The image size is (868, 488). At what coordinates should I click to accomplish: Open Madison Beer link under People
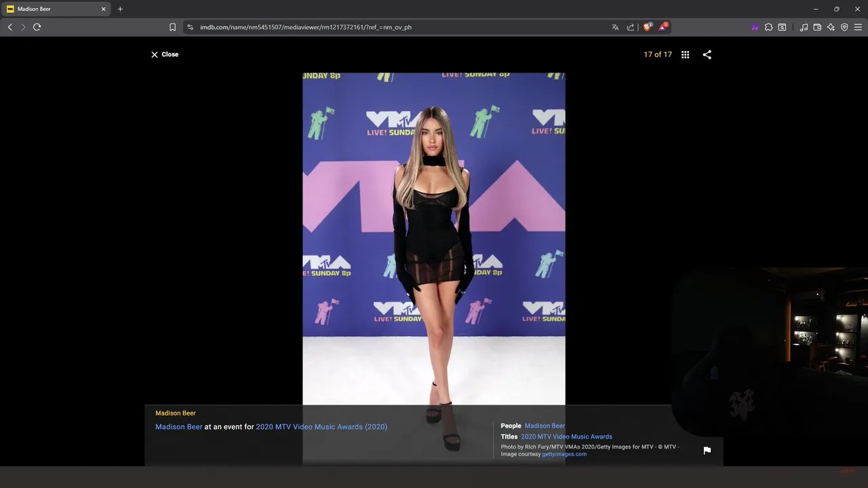545,426
